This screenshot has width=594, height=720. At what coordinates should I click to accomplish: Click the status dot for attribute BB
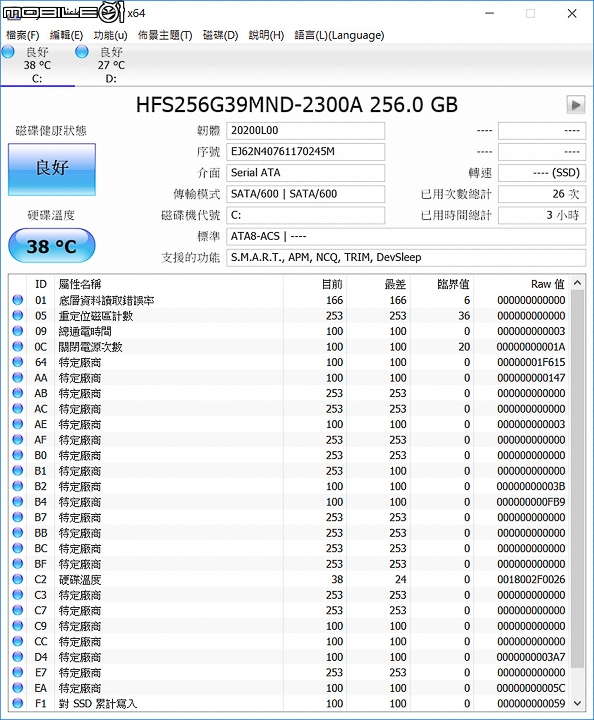click(x=18, y=533)
